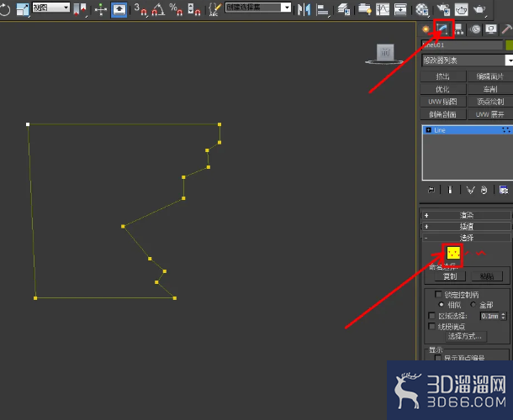The image size is (513, 420).
Task: Open the object color swatch
Action: (510, 45)
